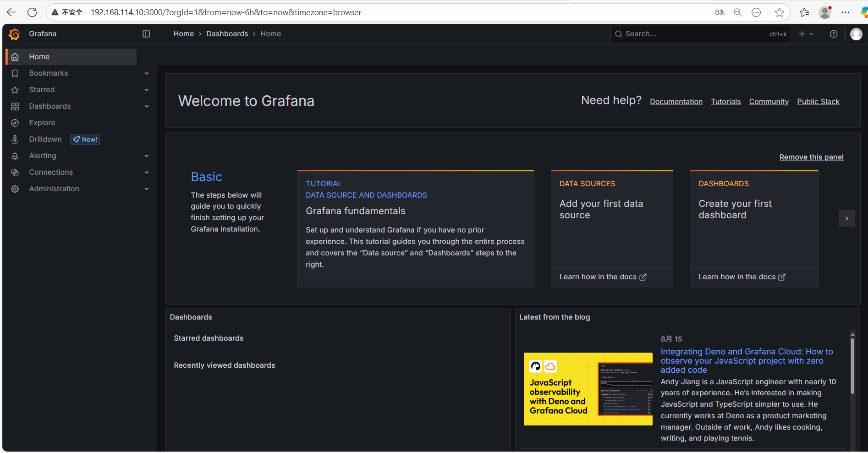Open the Community help link
Screen dimensions: 868x453
769,102
